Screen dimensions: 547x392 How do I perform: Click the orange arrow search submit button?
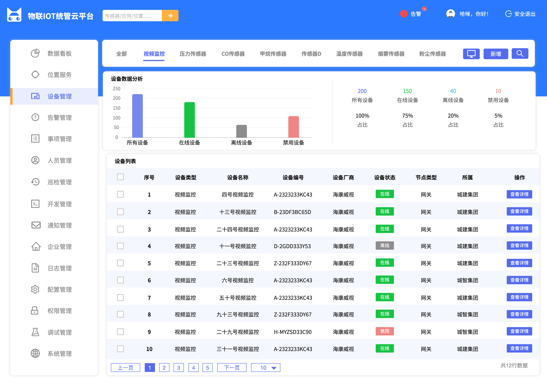(x=170, y=16)
